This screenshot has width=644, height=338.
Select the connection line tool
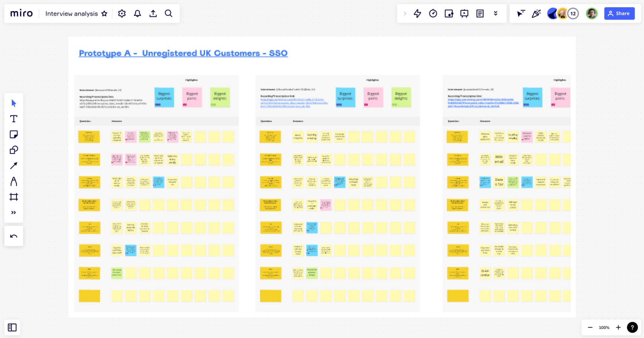[x=14, y=166]
